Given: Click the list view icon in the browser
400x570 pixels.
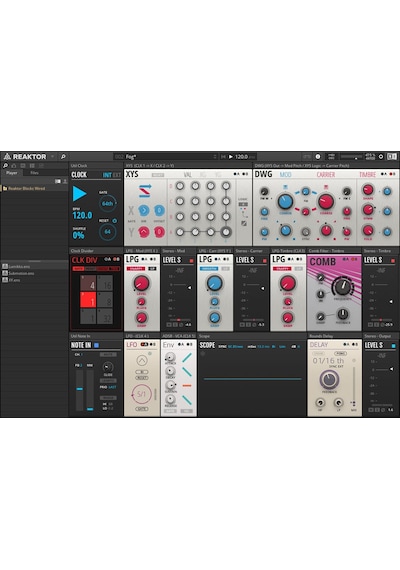Looking at the screenshot, I should pyautogui.click(x=57, y=181).
